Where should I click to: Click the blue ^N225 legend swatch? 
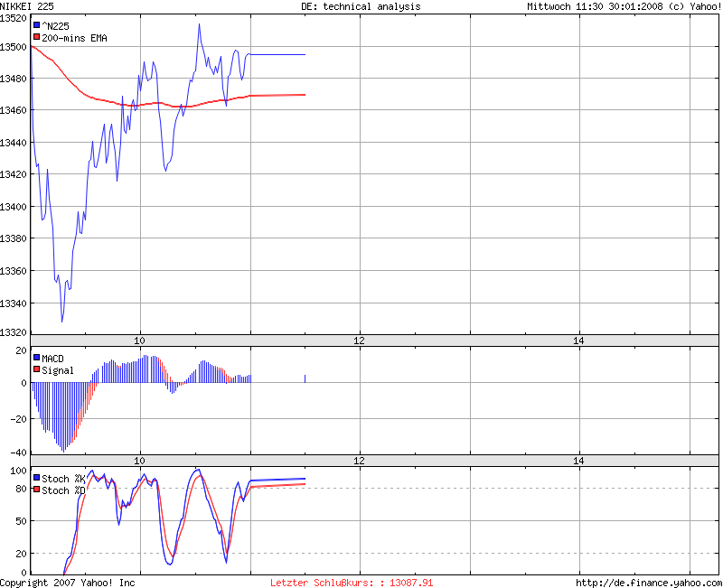(x=37, y=26)
